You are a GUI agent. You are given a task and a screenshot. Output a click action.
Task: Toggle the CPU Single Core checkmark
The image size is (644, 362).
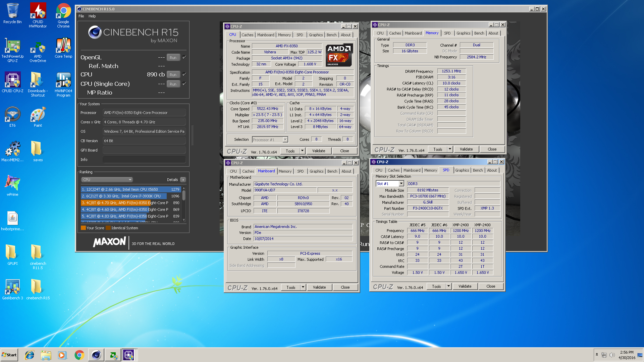(x=184, y=84)
